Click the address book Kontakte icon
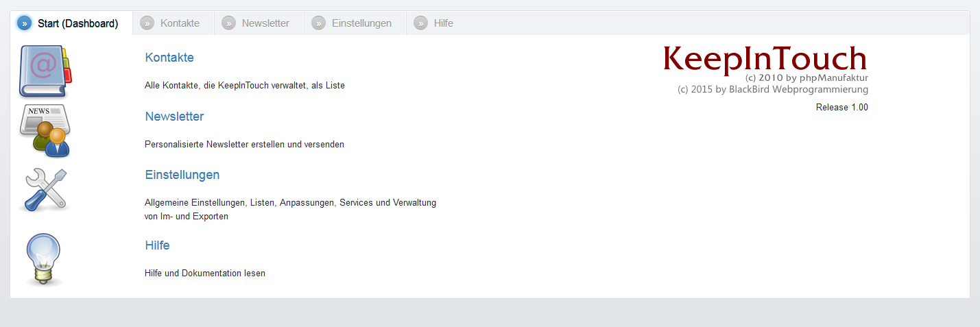The width and height of the screenshot is (980, 327). tap(45, 72)
